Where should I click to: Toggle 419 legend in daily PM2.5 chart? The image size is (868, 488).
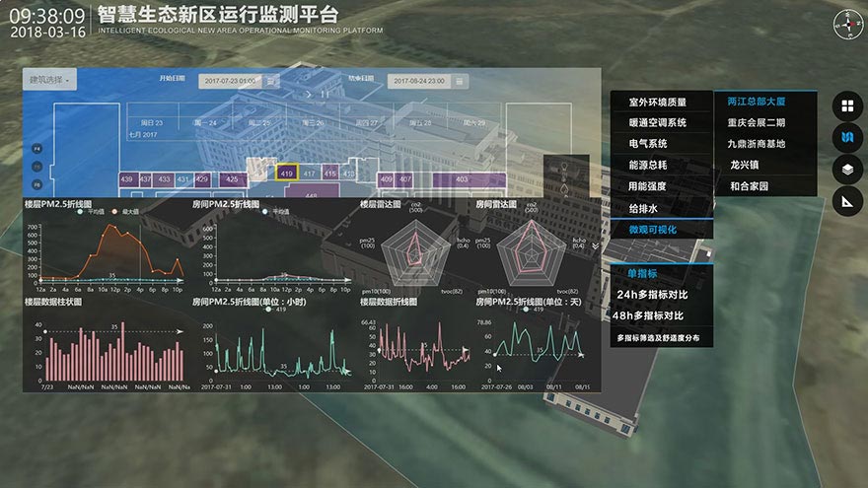click(533, 310)
